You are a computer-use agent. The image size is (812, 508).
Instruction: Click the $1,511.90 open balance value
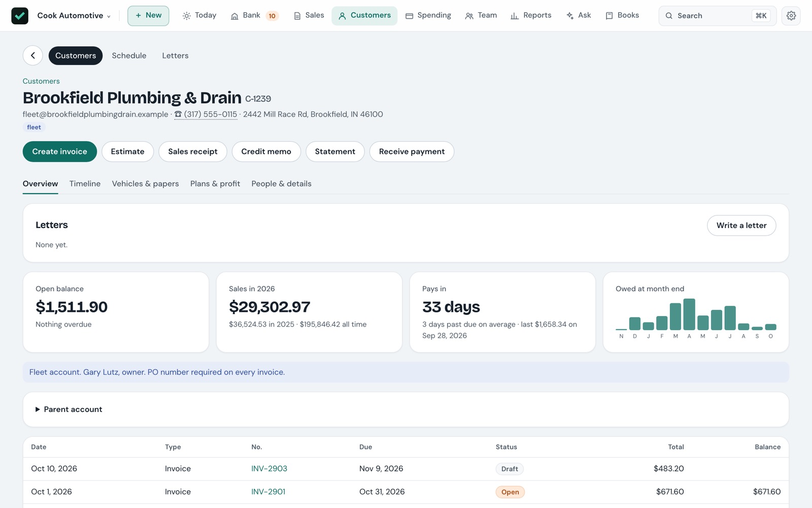(x=72, y=307)
